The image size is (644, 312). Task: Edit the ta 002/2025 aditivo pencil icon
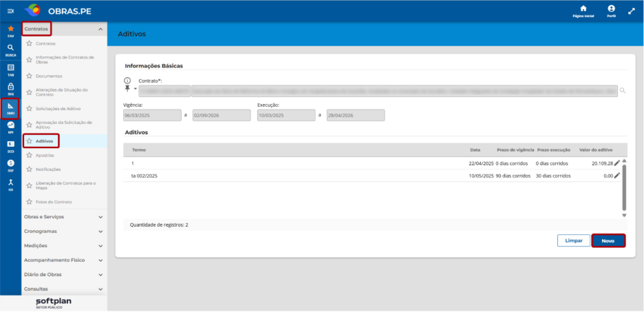617,176
